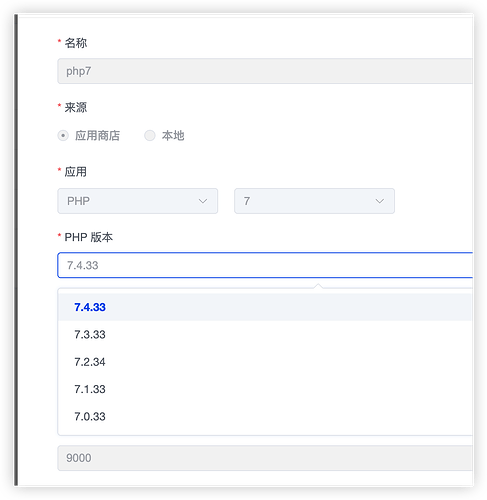Image resolution: width=487 pixels, height=500 pixels.
Task: Select the 应用商店 radio button
Action: pyautogui.click(x=63, y=136)
